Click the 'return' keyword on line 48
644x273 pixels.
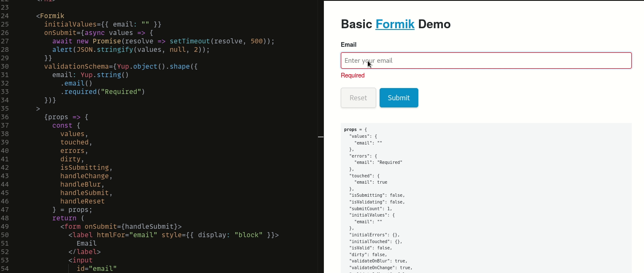(64, 218)
